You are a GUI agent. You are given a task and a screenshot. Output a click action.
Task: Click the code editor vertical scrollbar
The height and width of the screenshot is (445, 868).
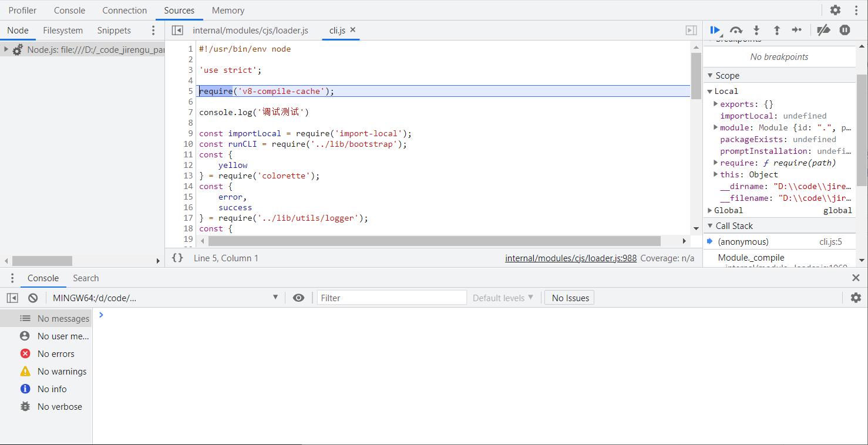[x=696, y=76]
